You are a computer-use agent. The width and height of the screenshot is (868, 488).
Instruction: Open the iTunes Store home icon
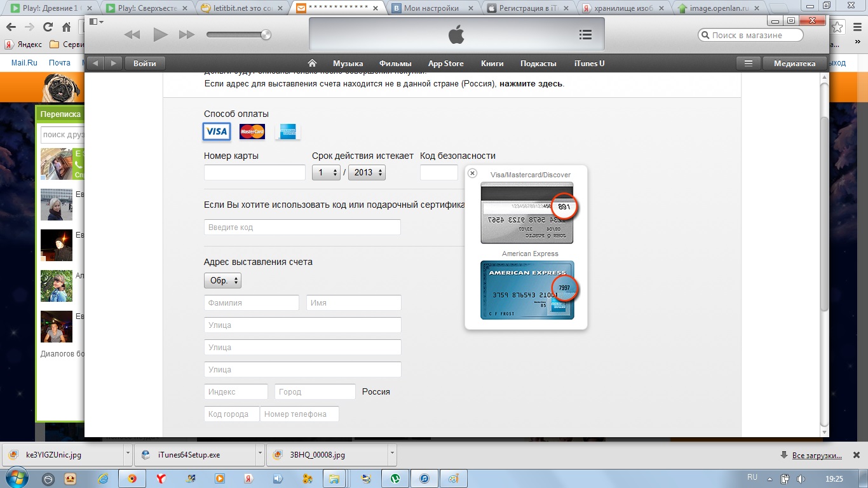tap(312, 63)
